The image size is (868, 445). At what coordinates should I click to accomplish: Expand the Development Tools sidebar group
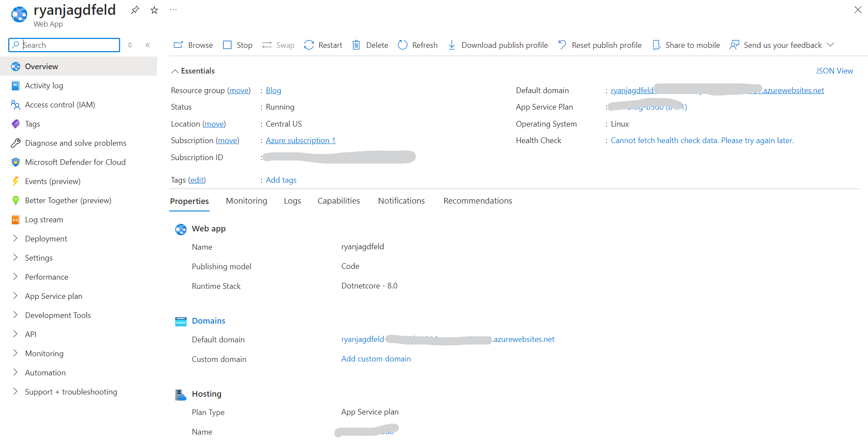coord(15,315)
